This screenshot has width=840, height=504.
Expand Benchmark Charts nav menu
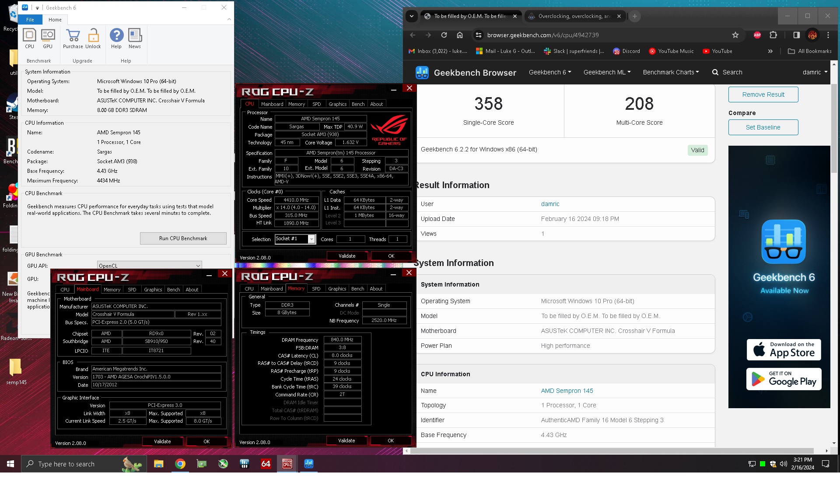click(x=671, y=72)
